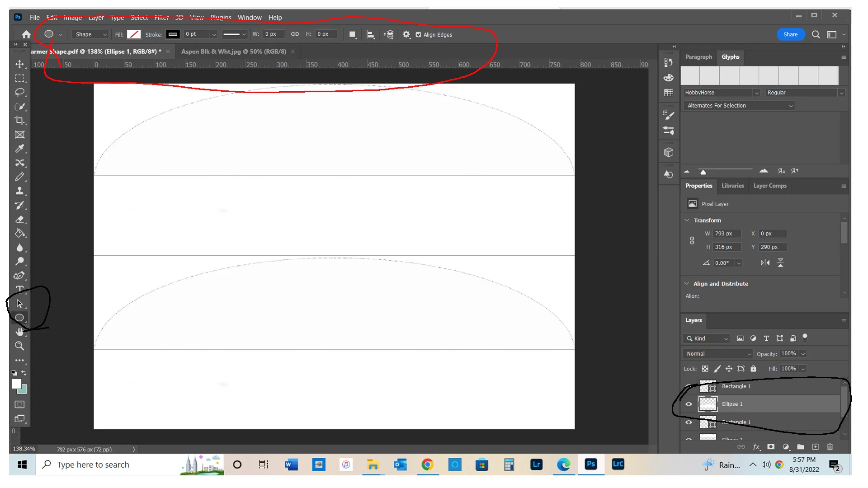Screen dimensions: 868x488
Task: Collapse the Transform section
Action: (x=687, y=220)
